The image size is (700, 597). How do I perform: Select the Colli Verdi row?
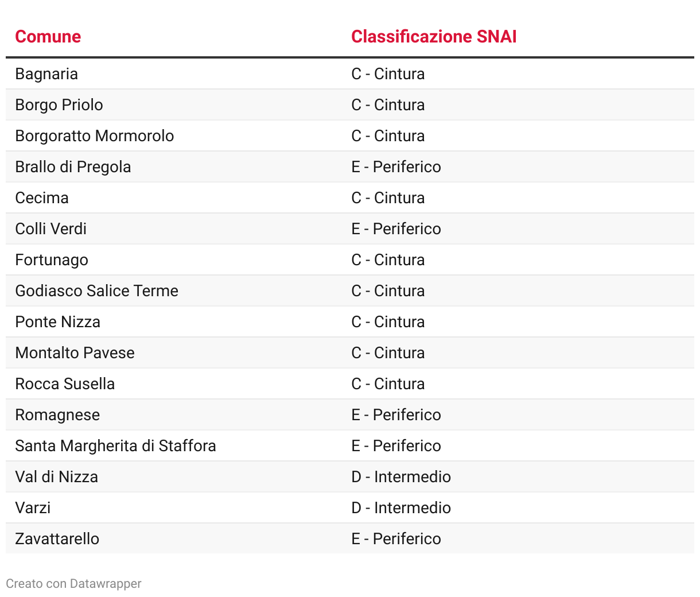tap(350, 228)
